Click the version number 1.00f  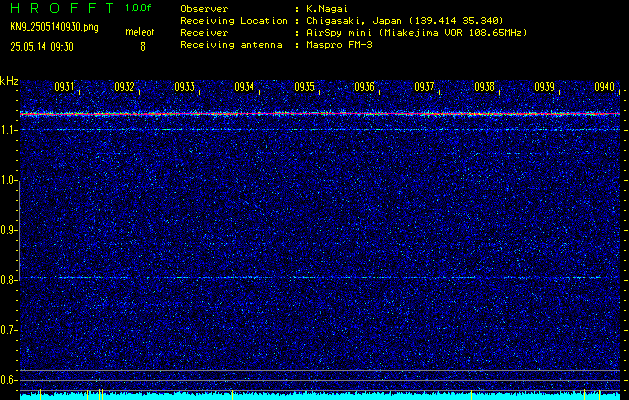pos(138,8)
